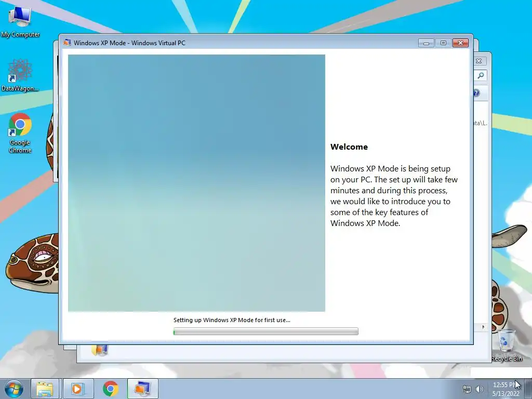Click the 'Windows XP Mode - Windows Virtual PC' title text
Viewport: 532px width, 399px height.
(129, 43)
